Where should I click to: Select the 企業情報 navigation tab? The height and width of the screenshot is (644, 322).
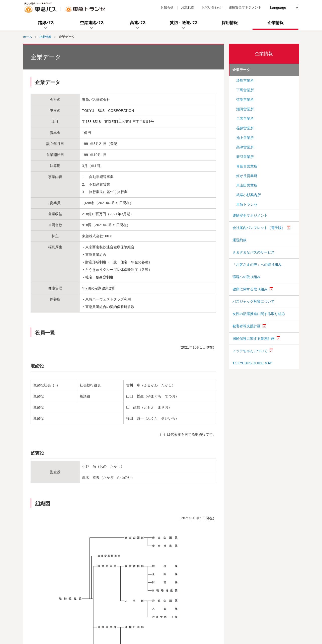275,23
